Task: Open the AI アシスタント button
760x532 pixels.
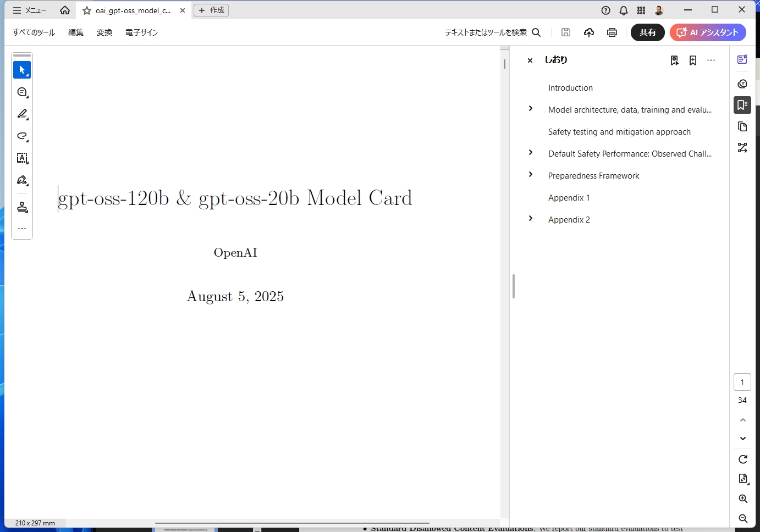Action: coord(708,32)
